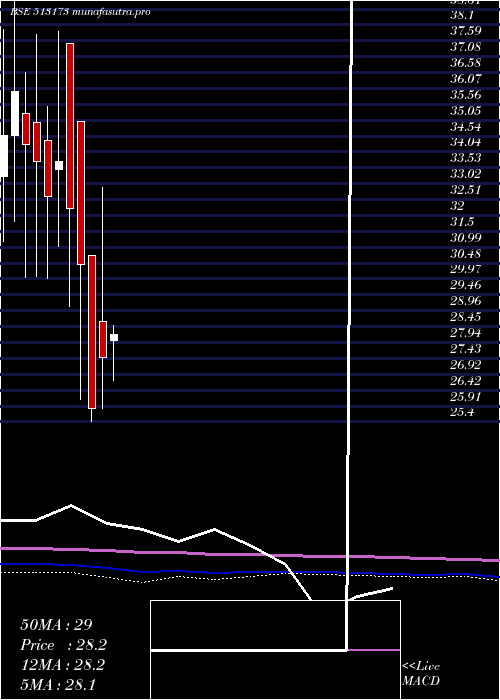Click the 34.54 price axis label
The height and width of the screenshot is (700, 500).
tap(466, 126)
